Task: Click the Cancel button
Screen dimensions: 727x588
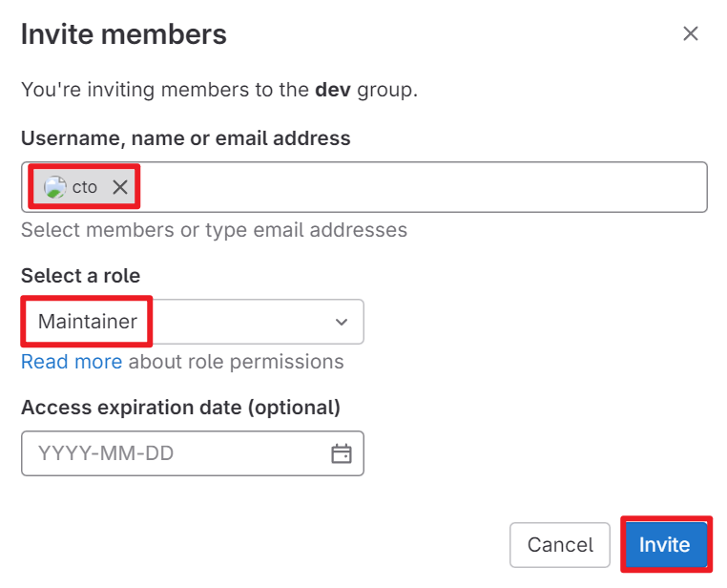Action: pyautogui.click(x=560, y=545)
